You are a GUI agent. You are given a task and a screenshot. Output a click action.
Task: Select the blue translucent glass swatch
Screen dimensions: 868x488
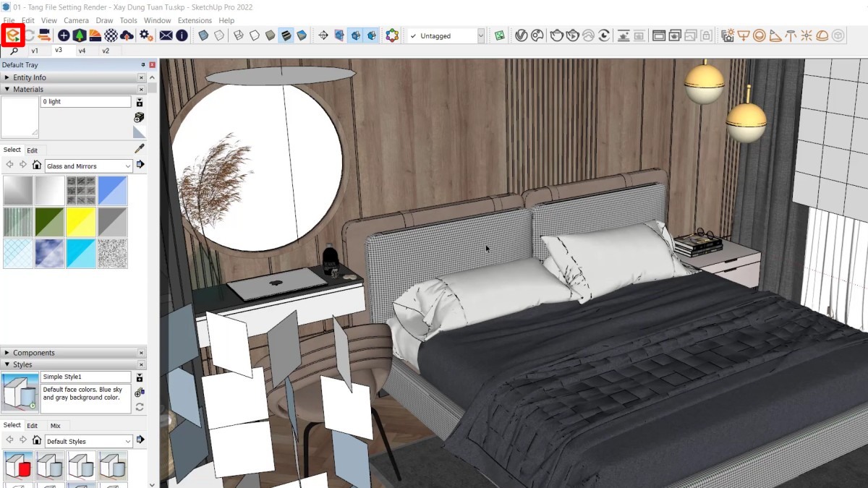click(113, 190)
